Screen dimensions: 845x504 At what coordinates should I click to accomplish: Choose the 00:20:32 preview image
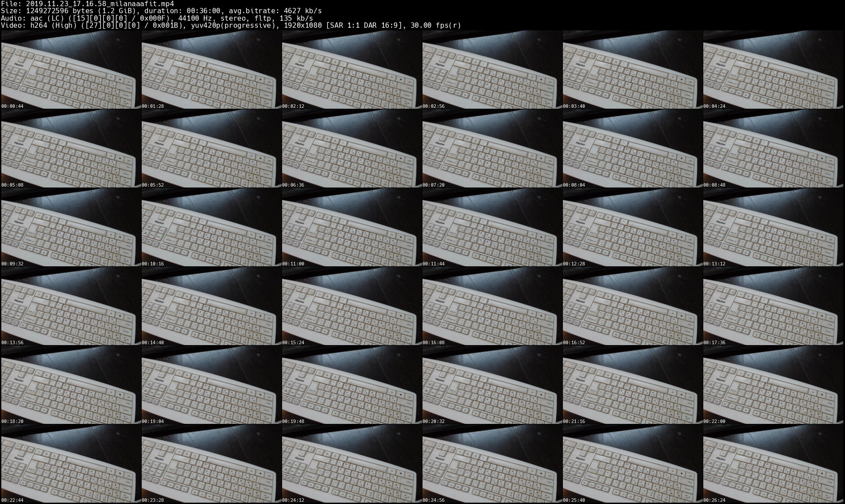point(492,385)
